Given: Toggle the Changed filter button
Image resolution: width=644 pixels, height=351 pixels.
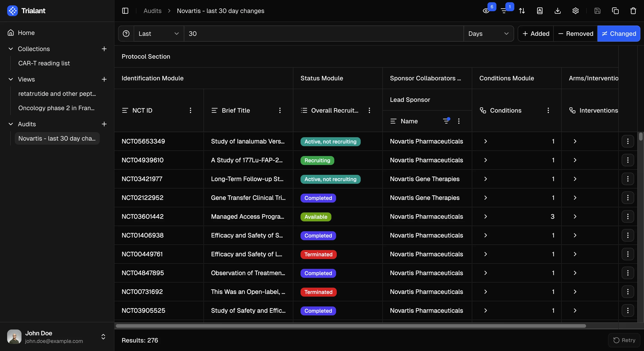Looking at the screenshot, I should pos(619,34).
